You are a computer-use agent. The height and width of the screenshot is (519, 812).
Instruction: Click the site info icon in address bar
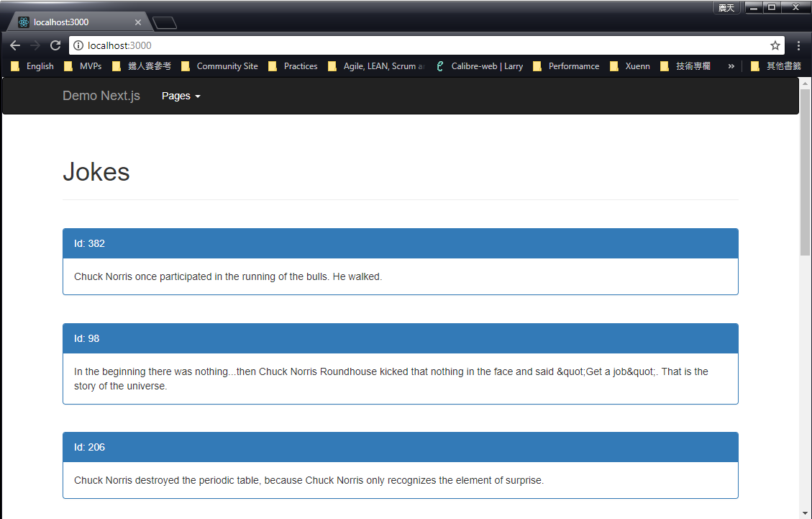(78, 45)
